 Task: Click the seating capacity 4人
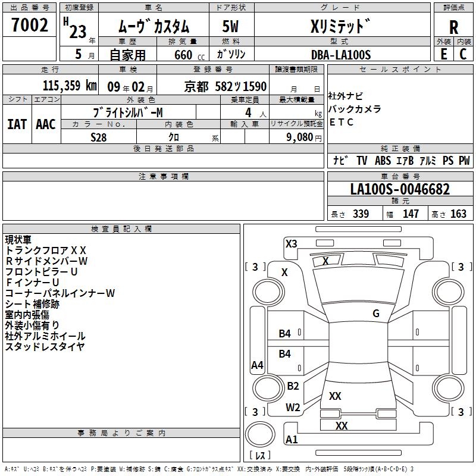(256, 113)
